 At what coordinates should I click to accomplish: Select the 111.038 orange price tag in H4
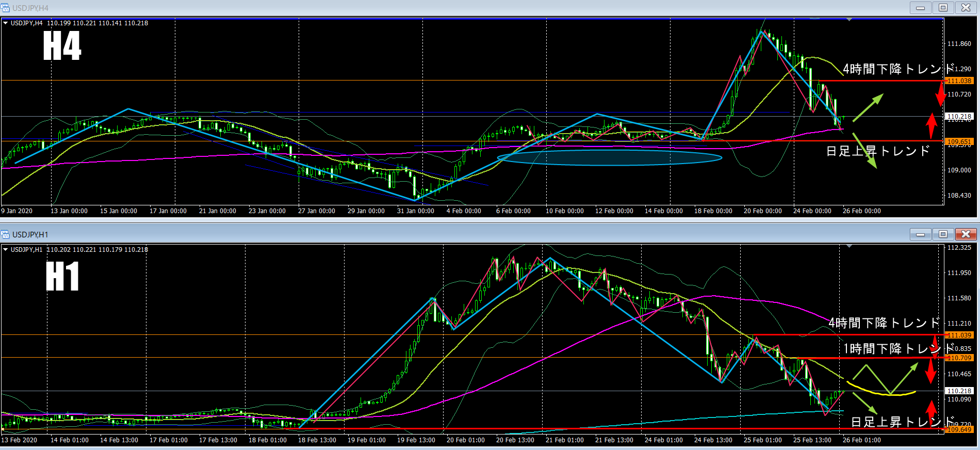[x=959, y=81]
